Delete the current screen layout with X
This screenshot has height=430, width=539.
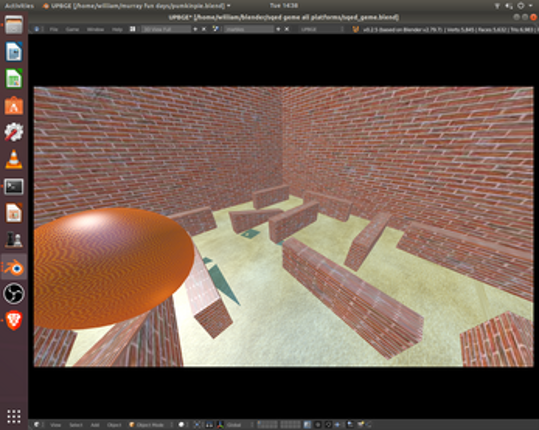pos(204,29)
